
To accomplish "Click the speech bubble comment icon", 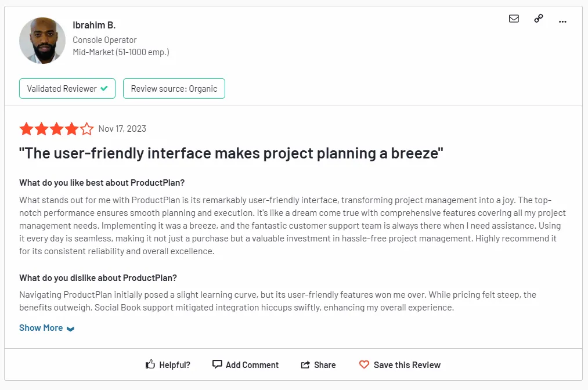I will click(x=217, y=364).
